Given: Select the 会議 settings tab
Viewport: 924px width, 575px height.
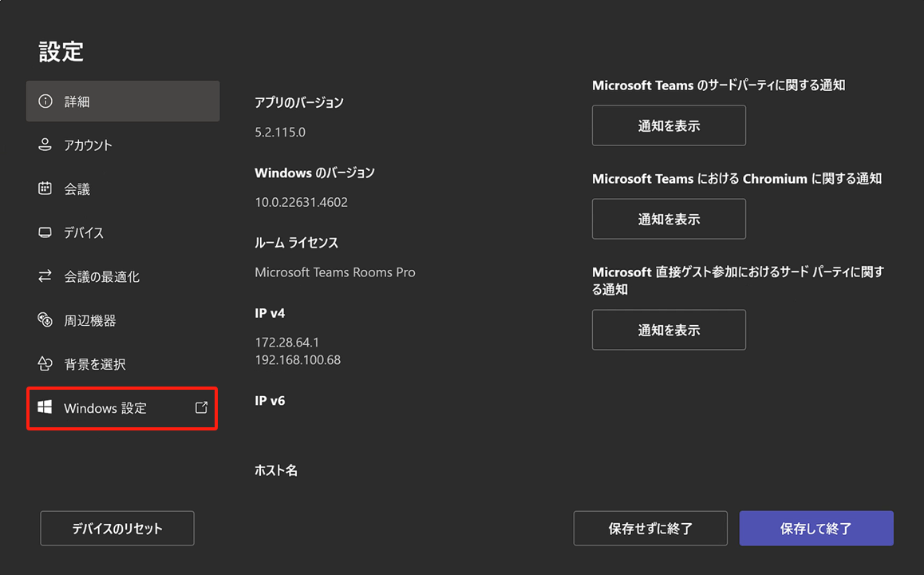Looking at the screenshot, I should click(123, 188).
